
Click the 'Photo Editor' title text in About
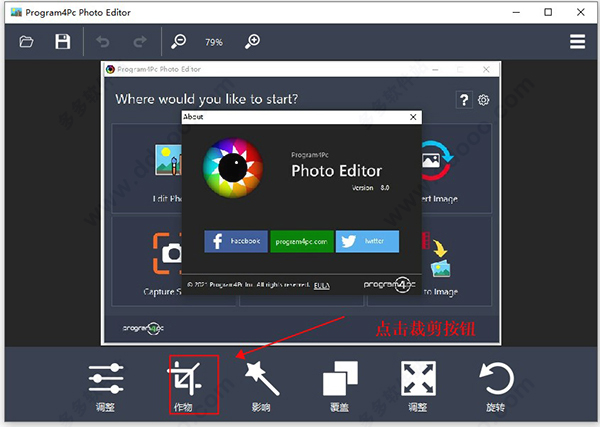point(336,171)
